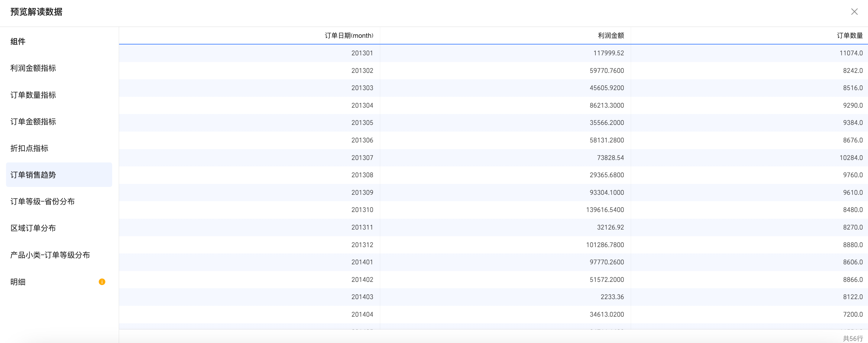Open 订单金额指标 component data
Image resolution: width=868 pixels, height=343 pixels.
pos(33,122)
